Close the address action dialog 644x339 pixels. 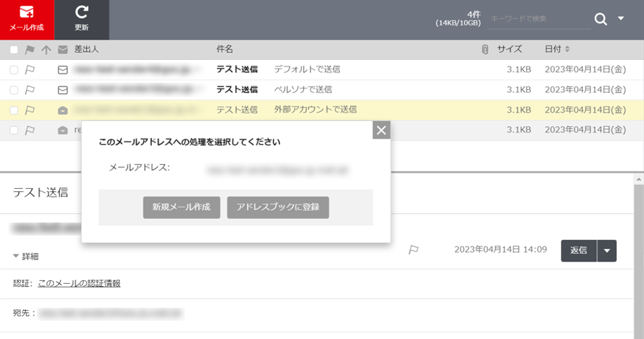381,130
